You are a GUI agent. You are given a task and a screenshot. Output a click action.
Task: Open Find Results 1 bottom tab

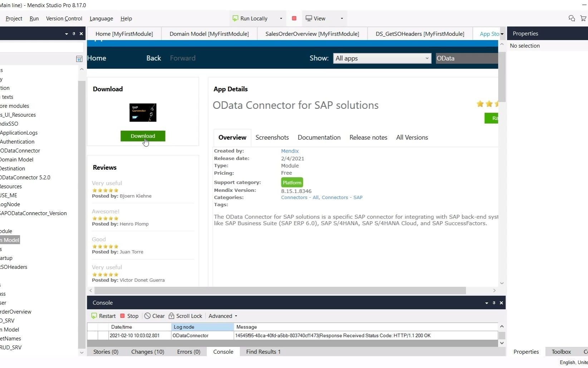coord(263,352)
